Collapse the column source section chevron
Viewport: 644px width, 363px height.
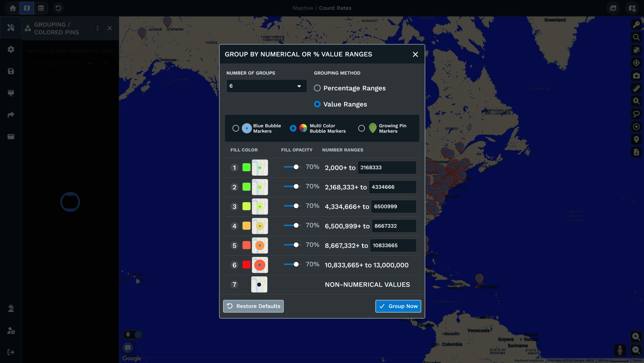105,63
